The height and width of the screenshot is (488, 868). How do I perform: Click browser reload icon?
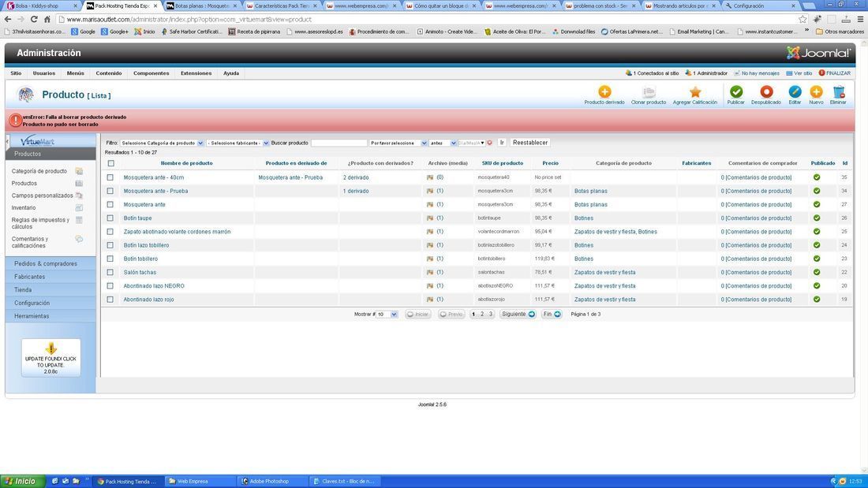(34, 19)
